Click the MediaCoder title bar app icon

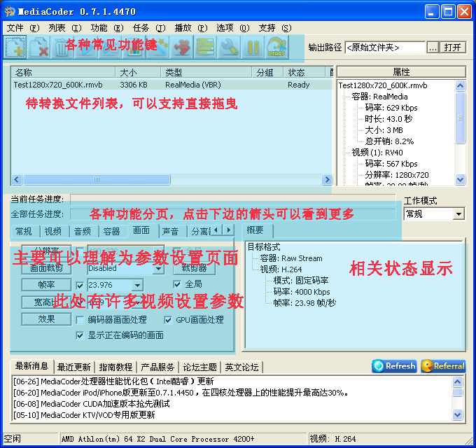coord(9,11)
